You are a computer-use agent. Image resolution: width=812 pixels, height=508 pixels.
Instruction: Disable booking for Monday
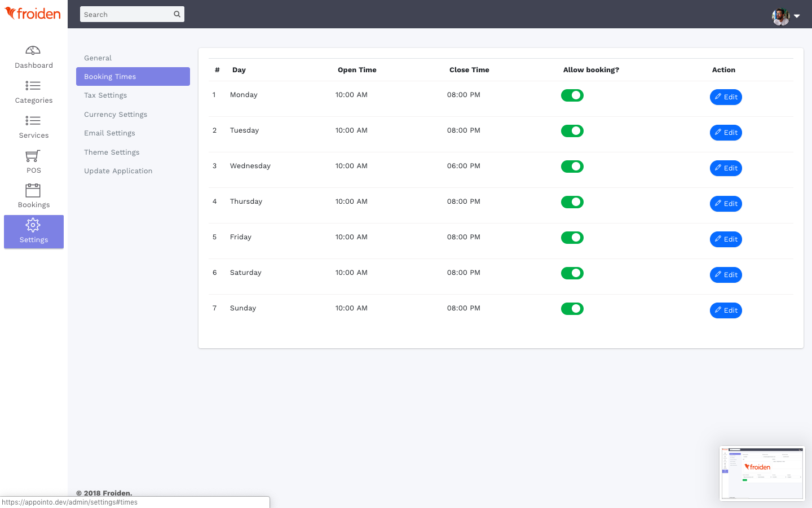coord(572,95)
